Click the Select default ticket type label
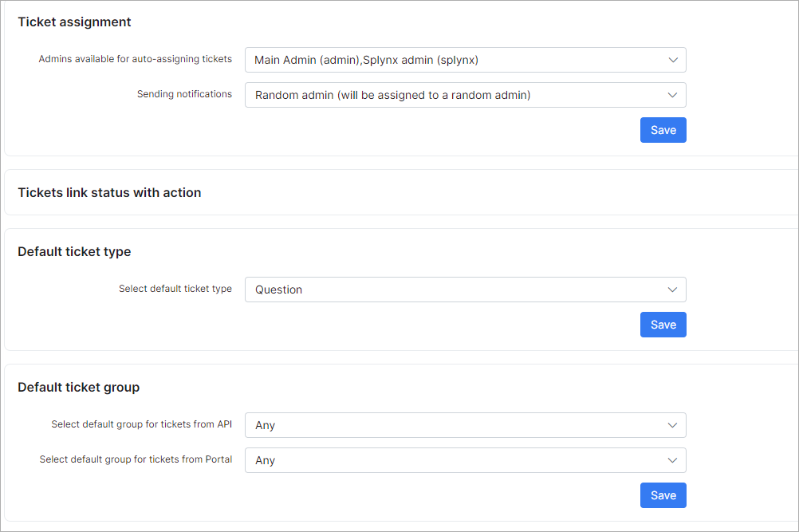Screen dimensions: 799x532 (175, 289)
